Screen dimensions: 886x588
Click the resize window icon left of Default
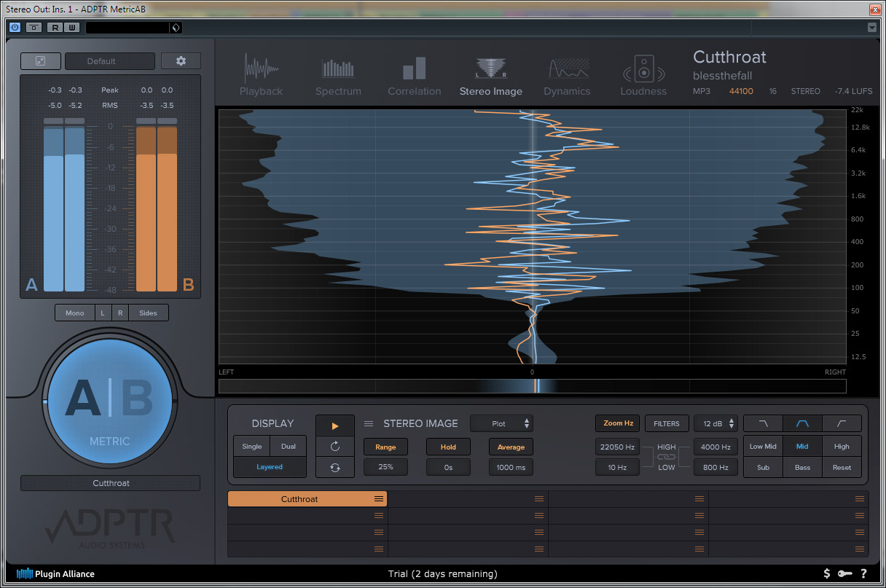click(40, 61)
